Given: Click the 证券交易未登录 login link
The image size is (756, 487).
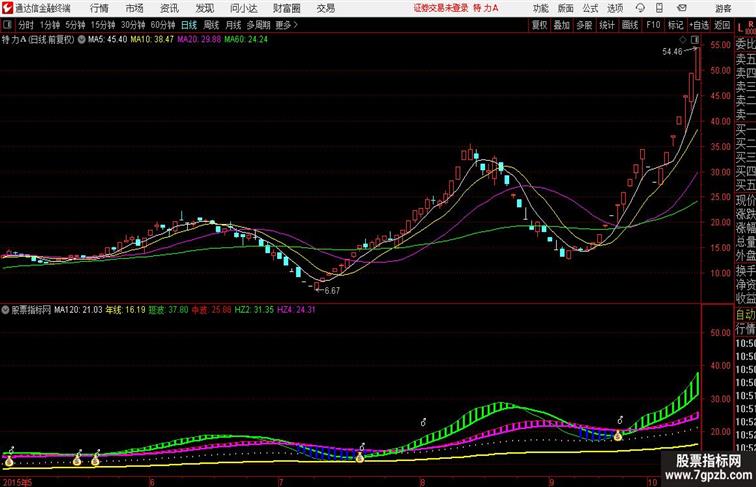Looking at the screenshot, I should point(441,8).
